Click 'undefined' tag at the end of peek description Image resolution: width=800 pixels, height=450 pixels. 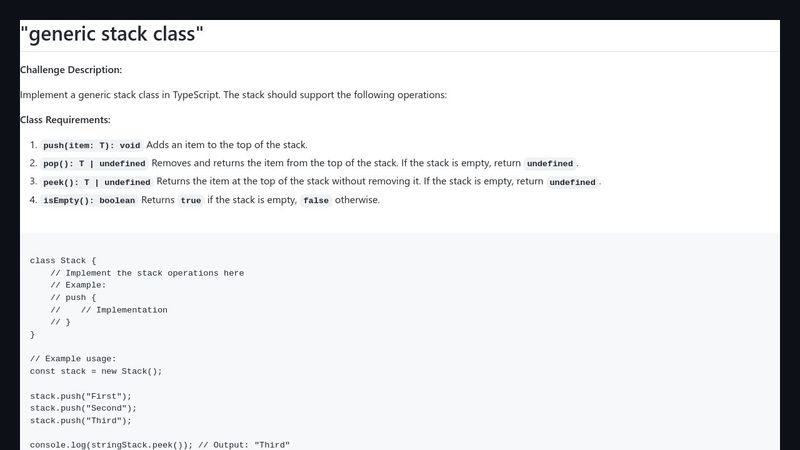point(572,182)
